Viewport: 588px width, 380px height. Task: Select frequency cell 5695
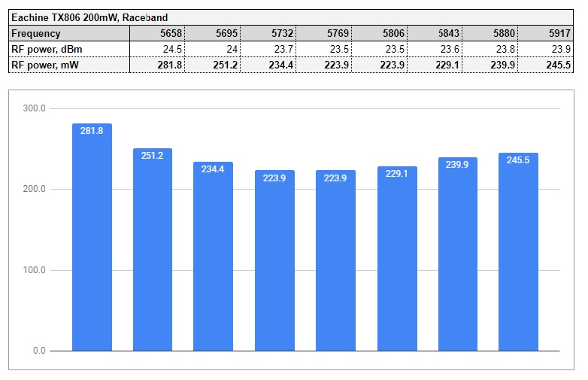(x=213, y=33)
